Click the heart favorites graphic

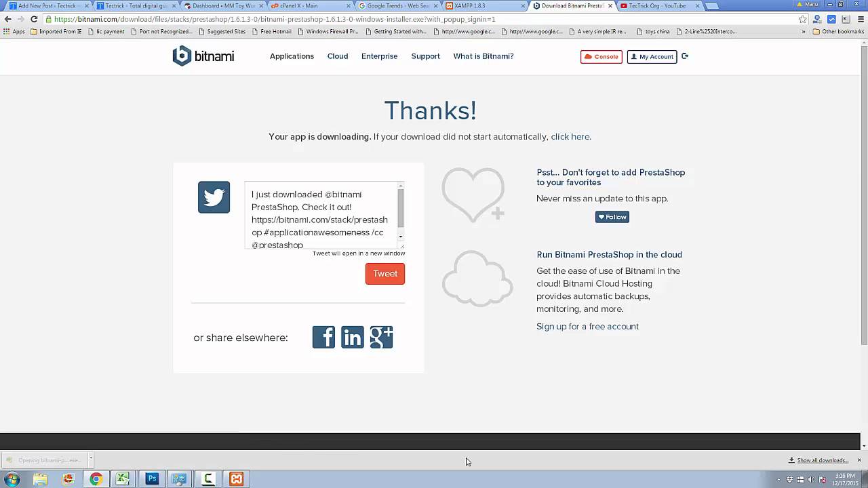coord(473,195)
